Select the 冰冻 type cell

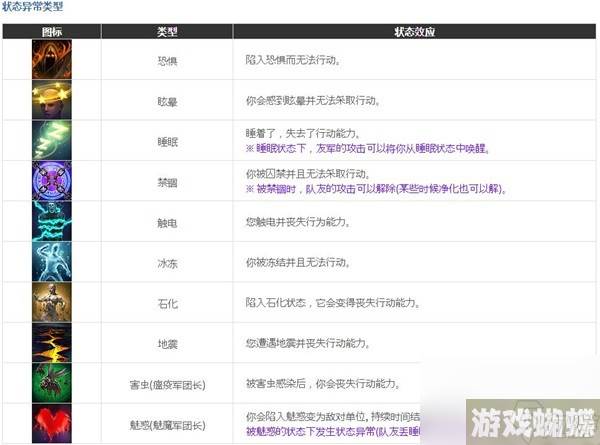(167, 263)
